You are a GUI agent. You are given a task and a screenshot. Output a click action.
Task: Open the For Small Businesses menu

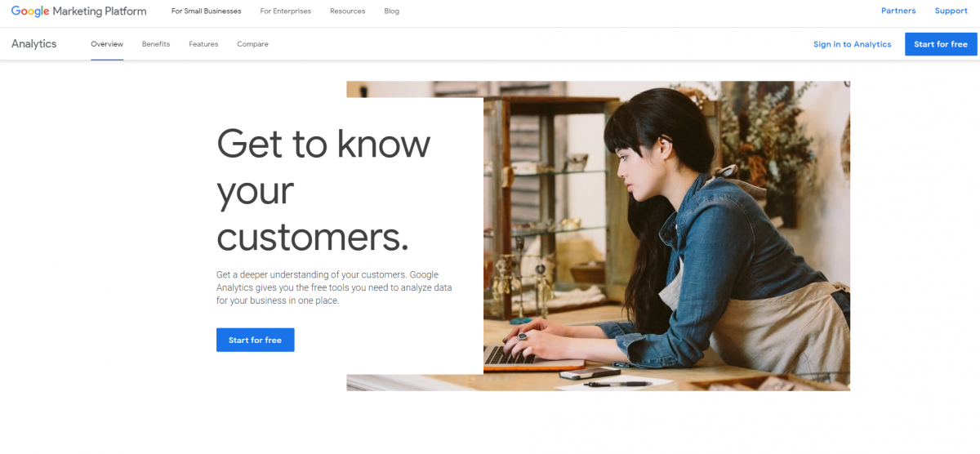tap(206, 11)
